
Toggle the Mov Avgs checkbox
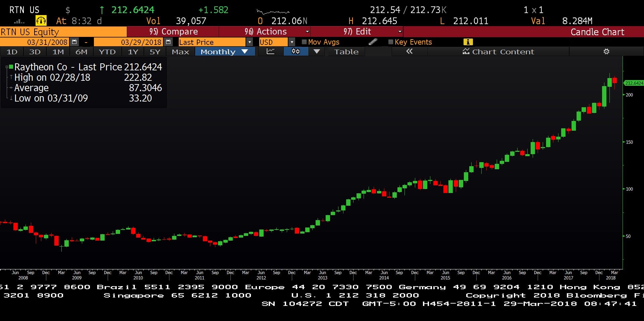coord(304,42)
